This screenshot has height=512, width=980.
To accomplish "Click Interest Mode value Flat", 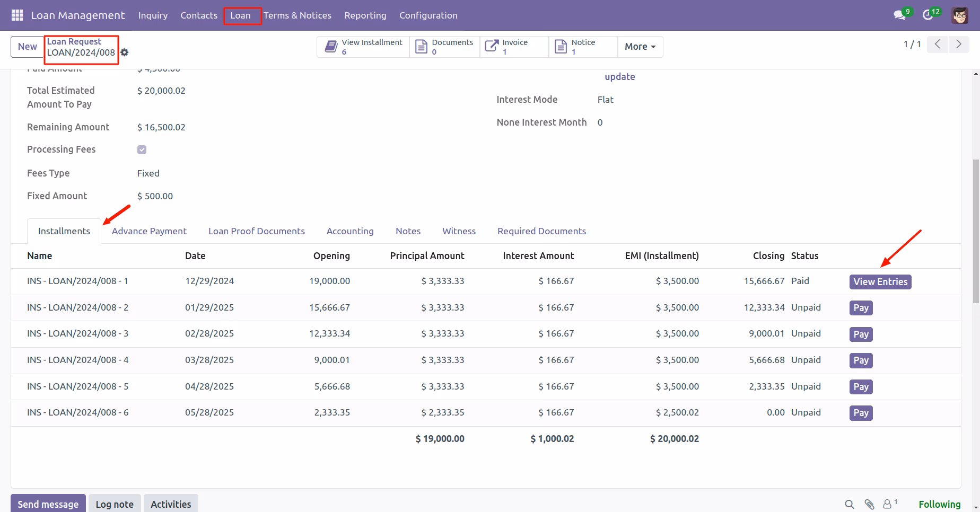I will point(605,100).
